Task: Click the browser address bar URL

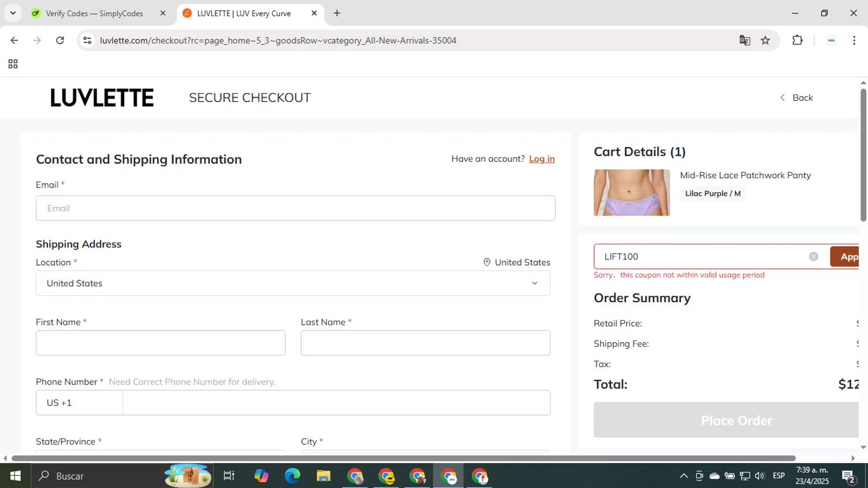Action: pos(278,41)
